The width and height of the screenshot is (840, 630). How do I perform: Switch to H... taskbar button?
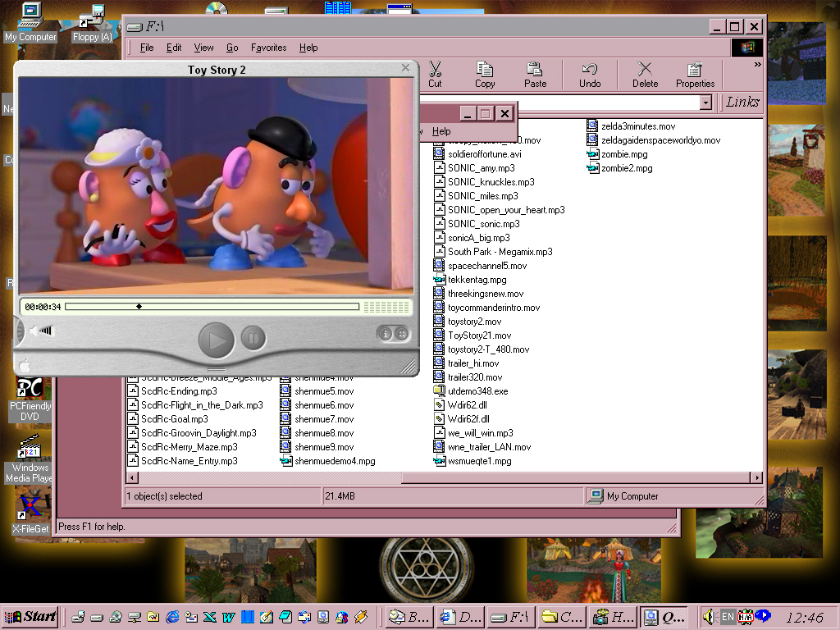point(612,617)
